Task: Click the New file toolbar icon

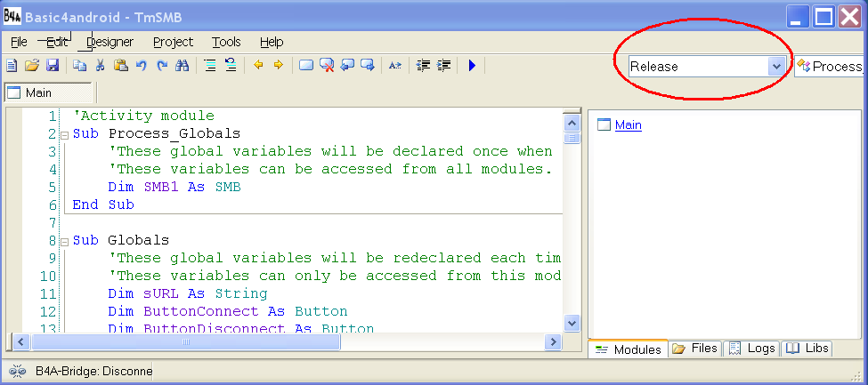Action: [x=12, y=66]
